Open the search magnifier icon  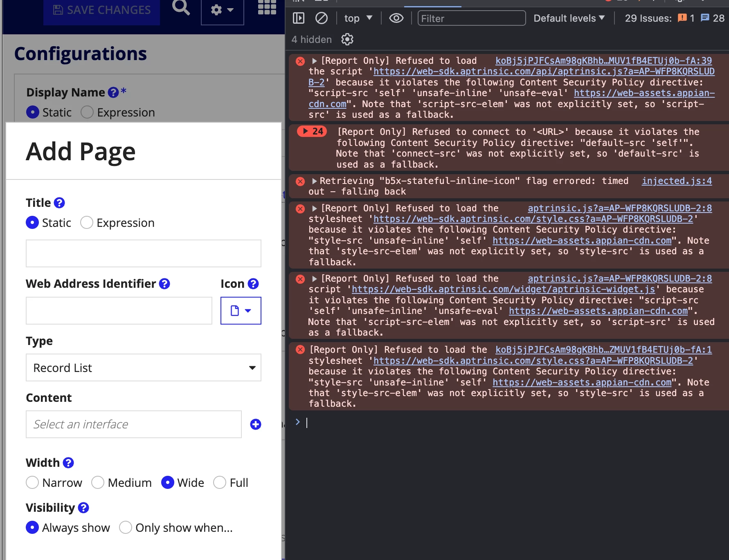point(180,7)
